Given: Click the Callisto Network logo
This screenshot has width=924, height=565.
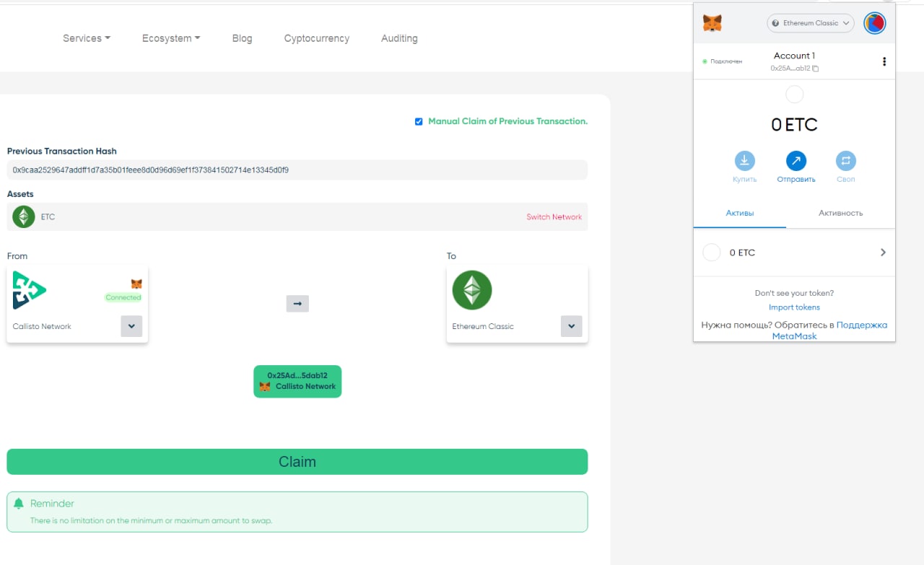Looking at the screenshot, I should click(29, 290).
